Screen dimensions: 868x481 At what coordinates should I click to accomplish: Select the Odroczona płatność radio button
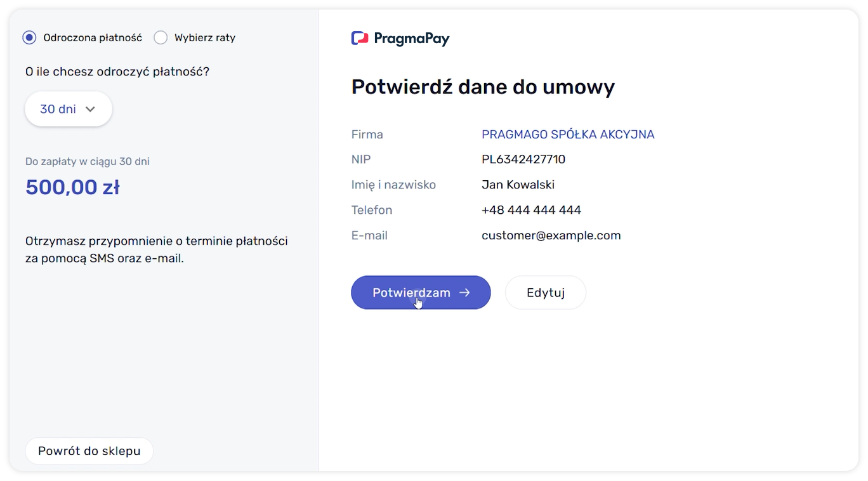[29, 37]
